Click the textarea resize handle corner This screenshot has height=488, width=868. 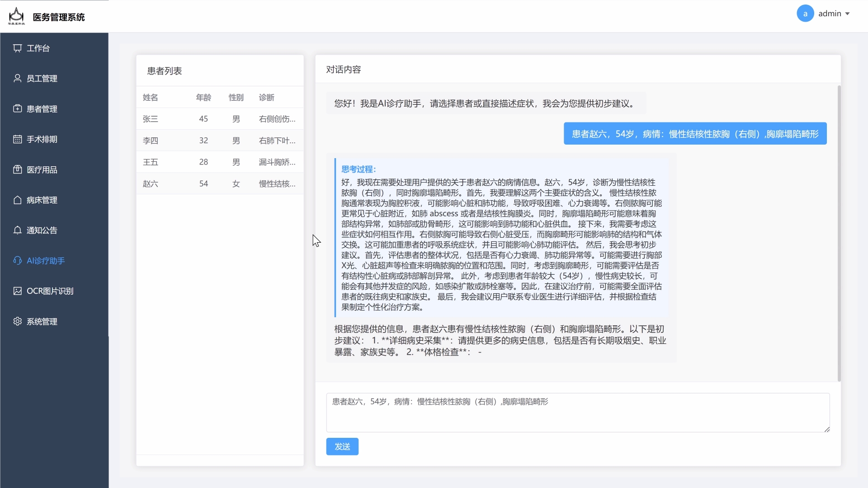coord(827,429)
